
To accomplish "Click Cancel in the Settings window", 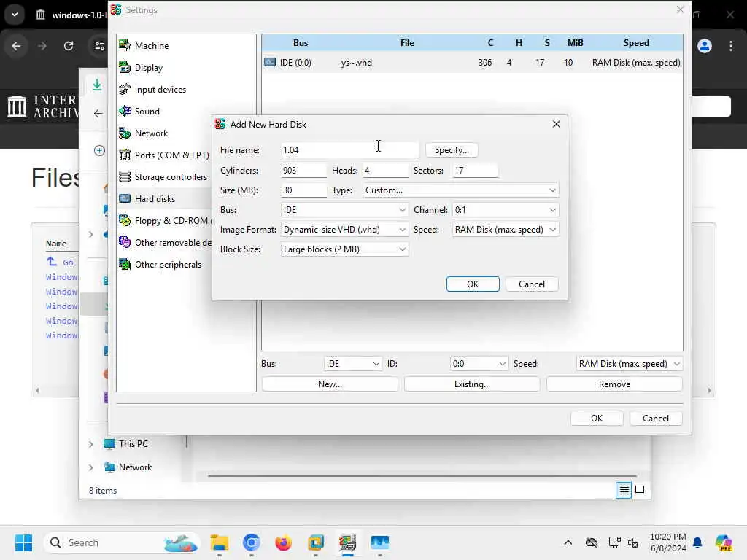I will coord(656,419).
